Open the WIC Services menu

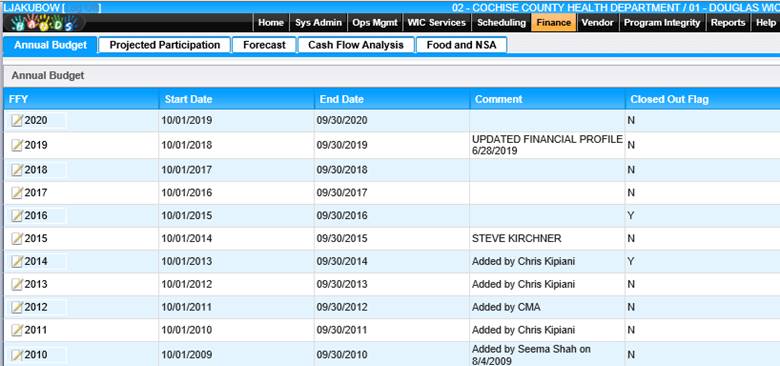[436, 22]
